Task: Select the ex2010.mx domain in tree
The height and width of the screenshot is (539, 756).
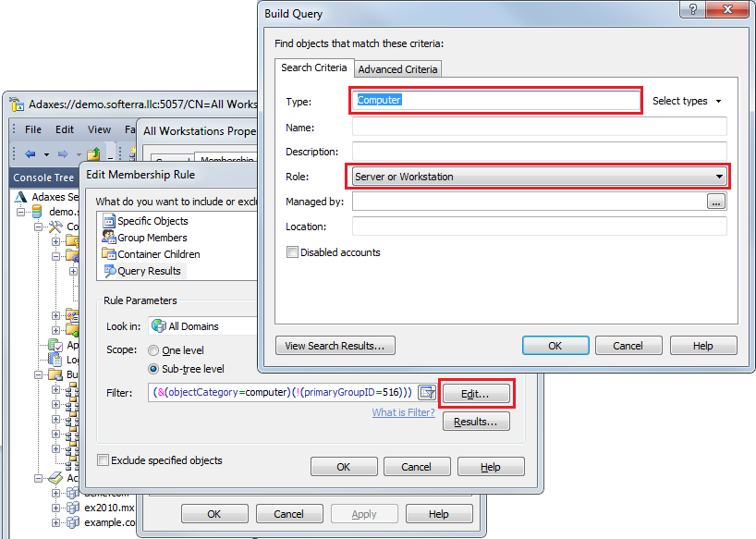Action: coord(108,508)
